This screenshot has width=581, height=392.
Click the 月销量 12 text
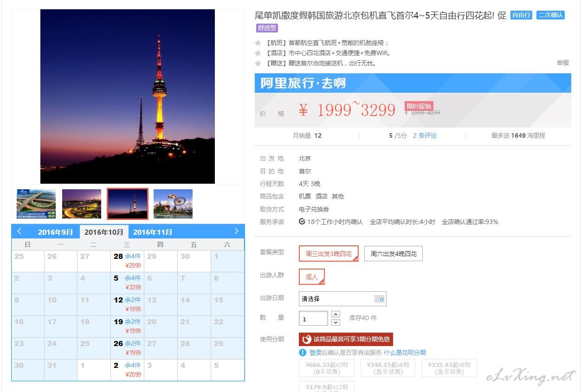[x=307, y=135]
